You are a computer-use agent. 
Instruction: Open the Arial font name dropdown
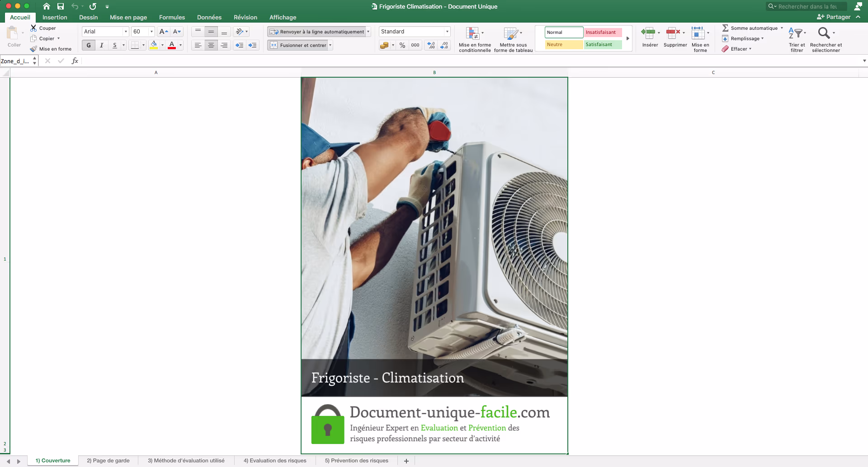click(x=126, y=32)
